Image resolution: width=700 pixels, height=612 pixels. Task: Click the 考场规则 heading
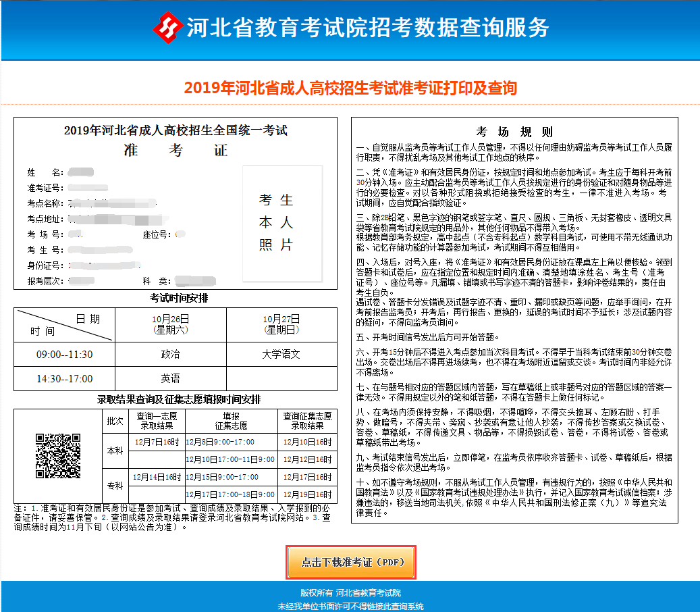[515, 132]
